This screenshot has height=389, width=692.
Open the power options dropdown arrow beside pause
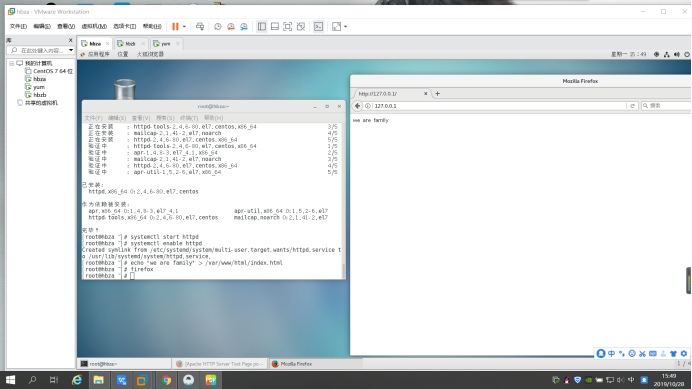[x=184, y=26]
